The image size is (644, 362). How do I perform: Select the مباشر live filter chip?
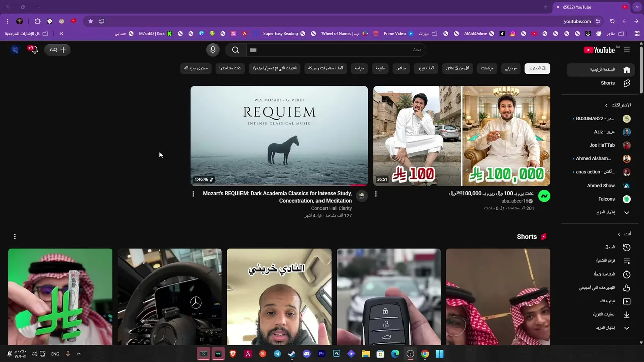(401, 68)
